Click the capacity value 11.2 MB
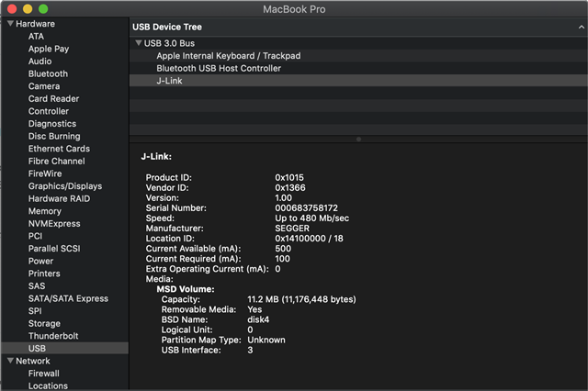The image size is (588, 391). click(x=263, y=299)
